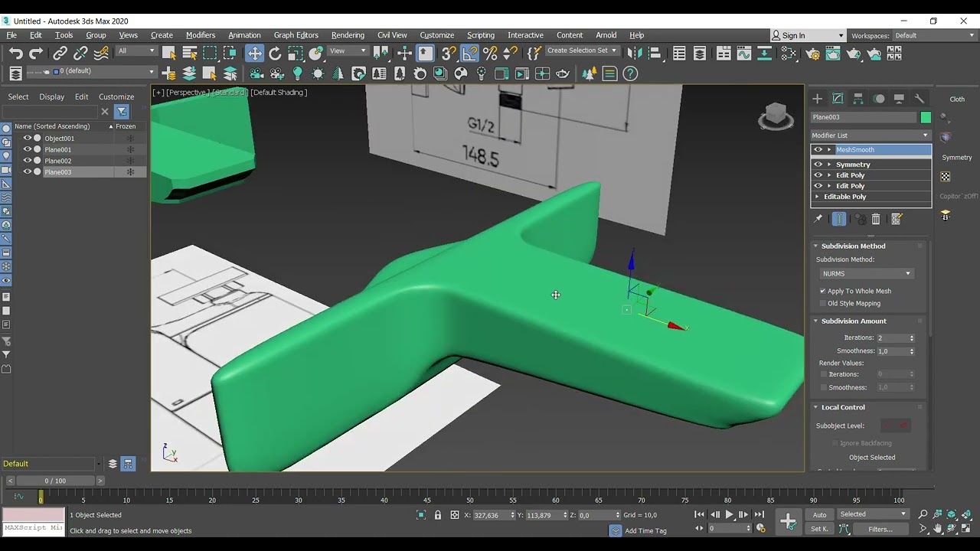
Task: Open the Workspaces Default dropdown
Action: 935,35
